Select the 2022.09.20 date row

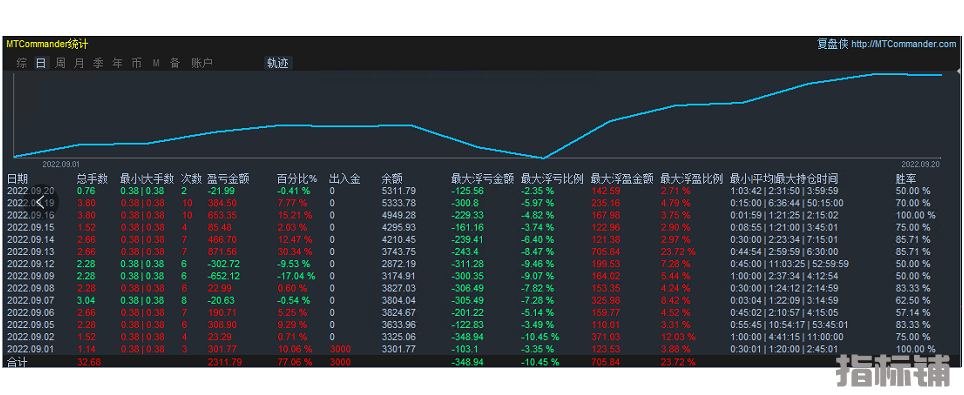[31, 191]
